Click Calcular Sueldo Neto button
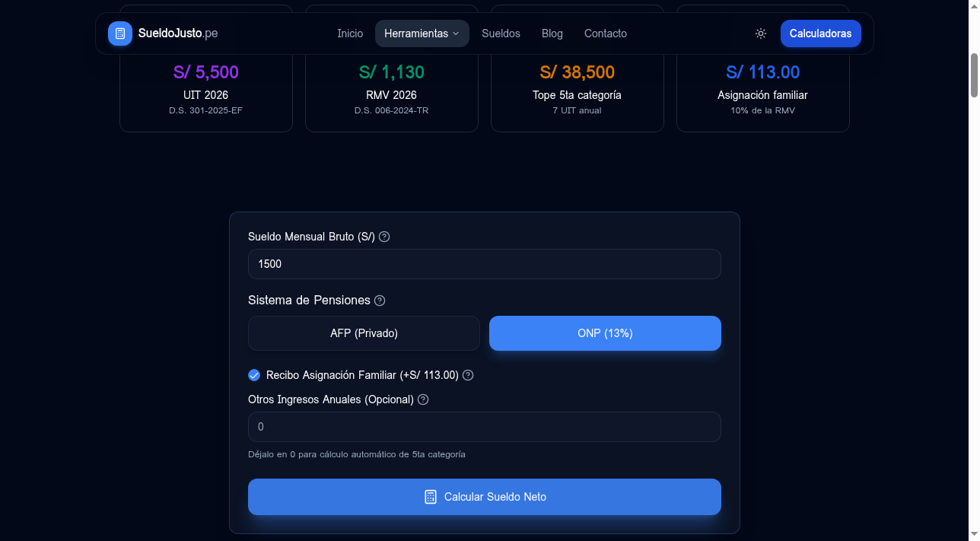 pos(485,497)
